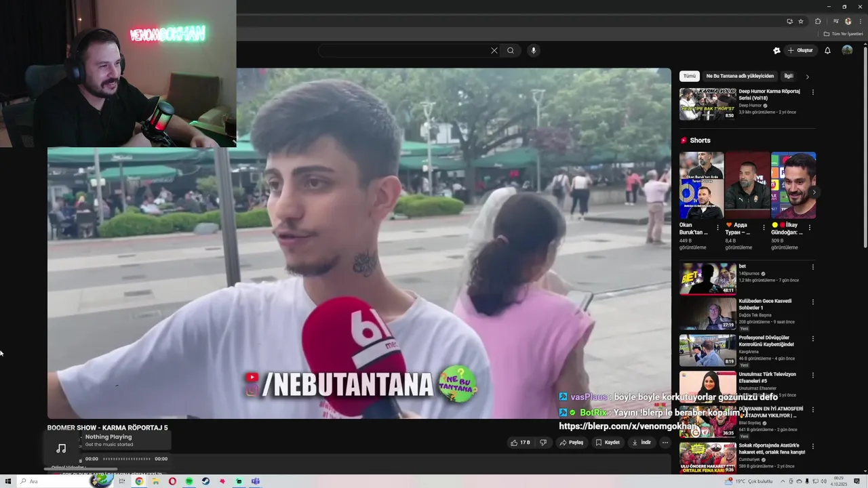Screen dimensions: 868x488
Task: Like the video showing 17 B
Action: tap(520, 443)
